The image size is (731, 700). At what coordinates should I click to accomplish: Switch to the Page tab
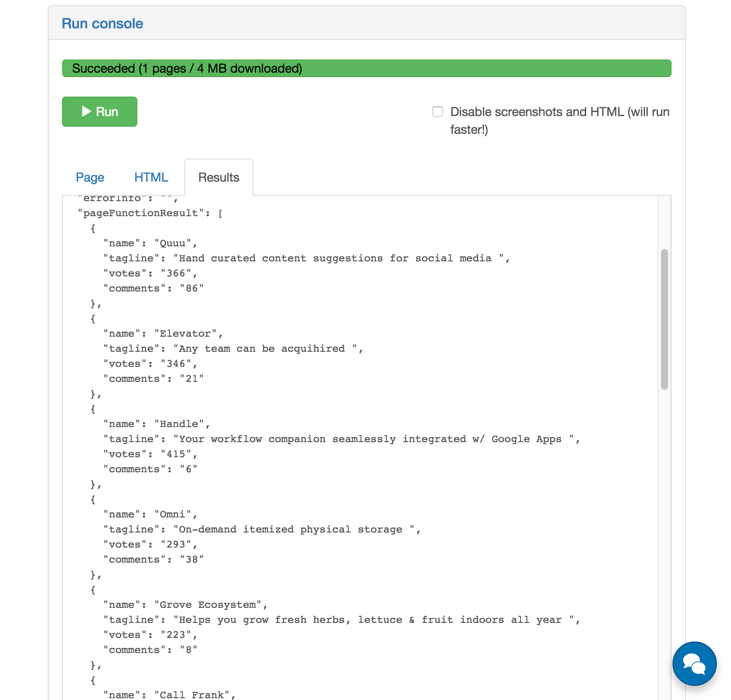point(90,177)
